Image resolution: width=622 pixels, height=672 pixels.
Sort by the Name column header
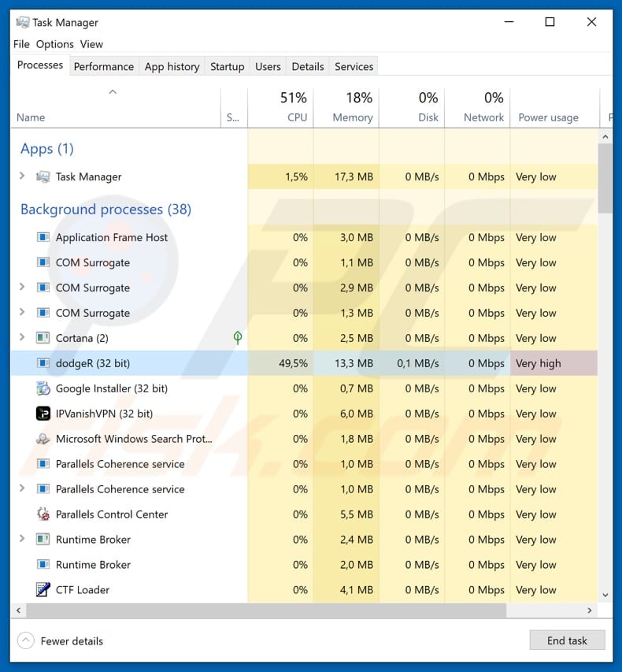pos(116,108)
